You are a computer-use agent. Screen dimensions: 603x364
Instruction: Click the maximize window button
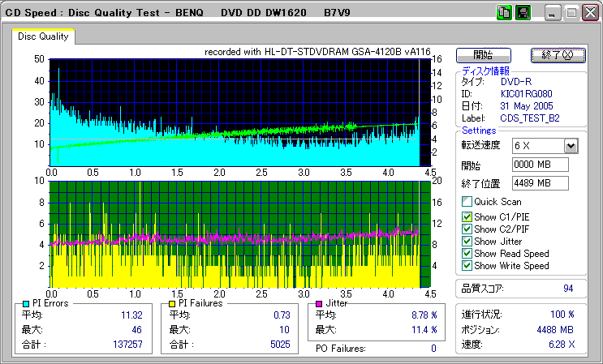pyautogui.click(x=571, y=13)
